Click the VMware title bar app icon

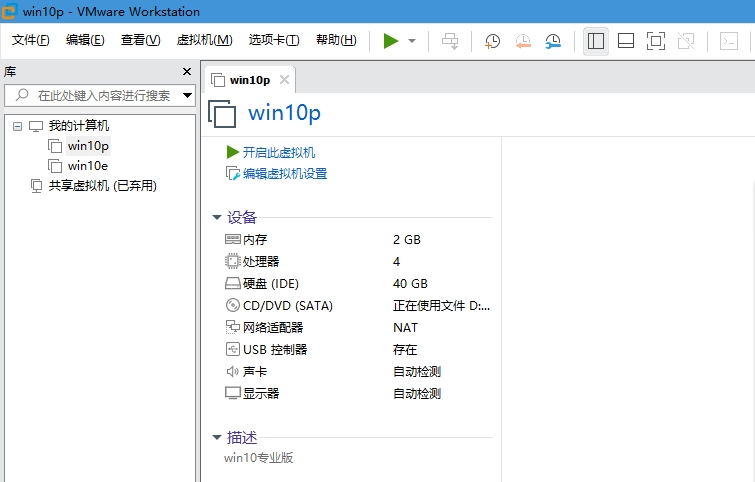[9, 11]
